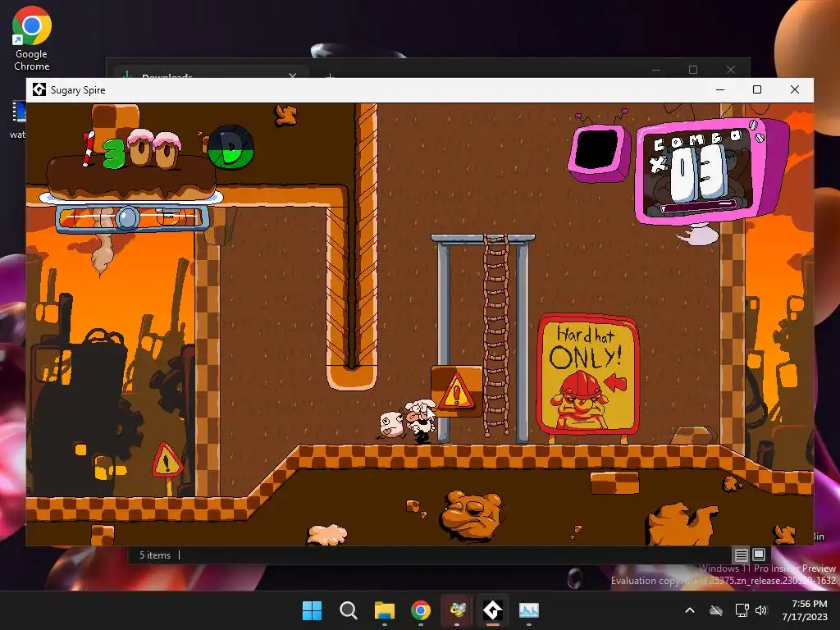The image size is (840, 630).
Task: Switch Explorer to details view icon
Action: pos(741,555)
